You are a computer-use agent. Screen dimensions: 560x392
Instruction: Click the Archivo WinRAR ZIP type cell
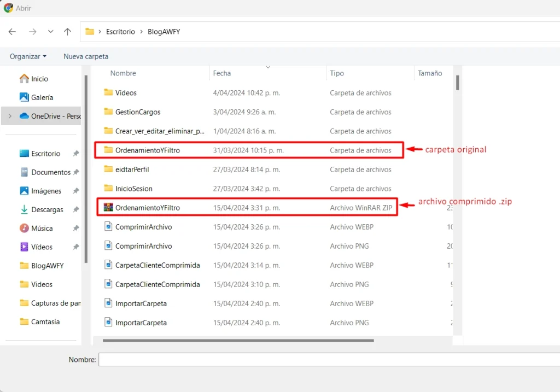(x=361, y=208)
